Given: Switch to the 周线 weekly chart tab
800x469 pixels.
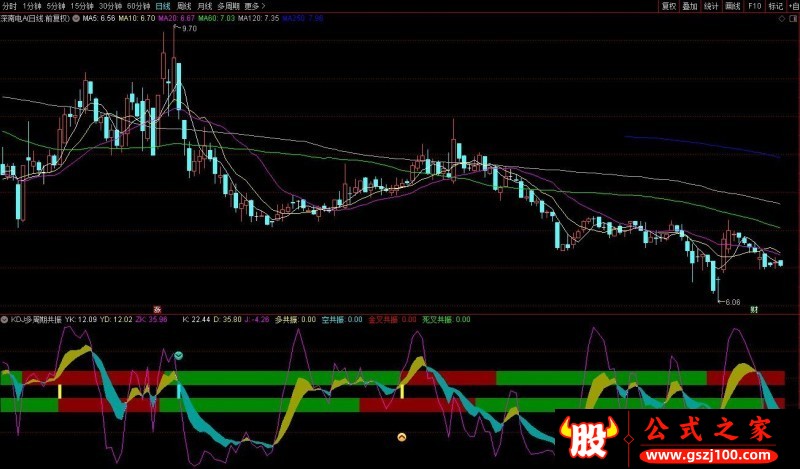Looking at the screenshot, I should point(184,6).
